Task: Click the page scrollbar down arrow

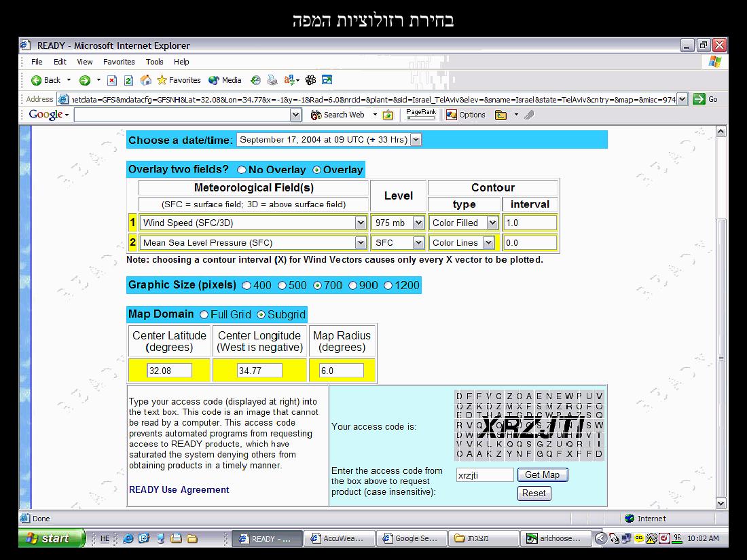Action: tap(721, 504)
